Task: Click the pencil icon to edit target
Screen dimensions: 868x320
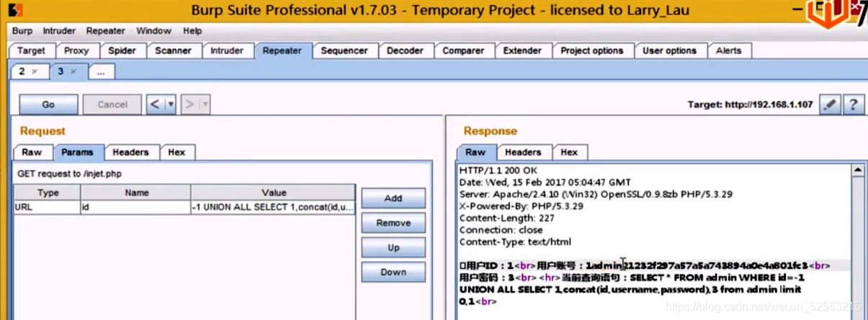Action: tap(830, 105)
